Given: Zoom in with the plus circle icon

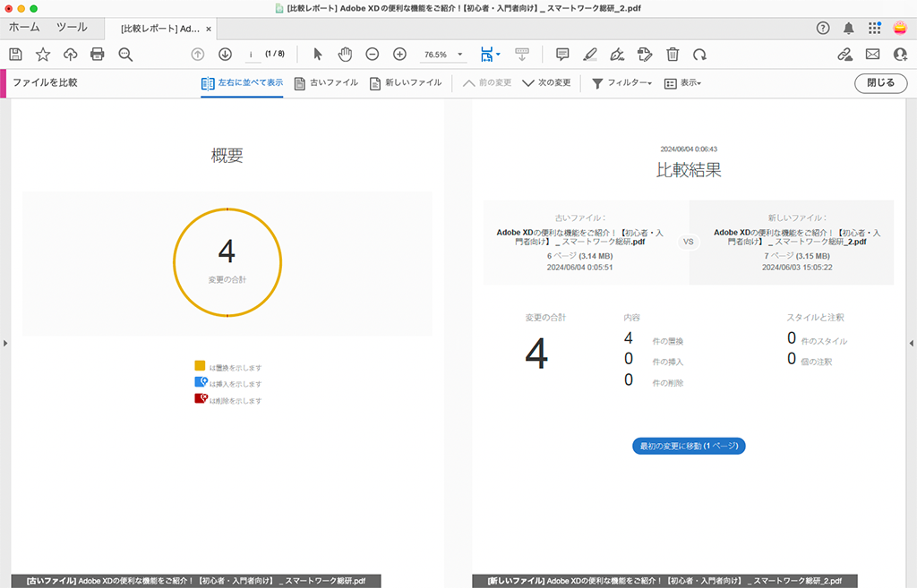Looking at the screenshot, I should pos(399,55).
